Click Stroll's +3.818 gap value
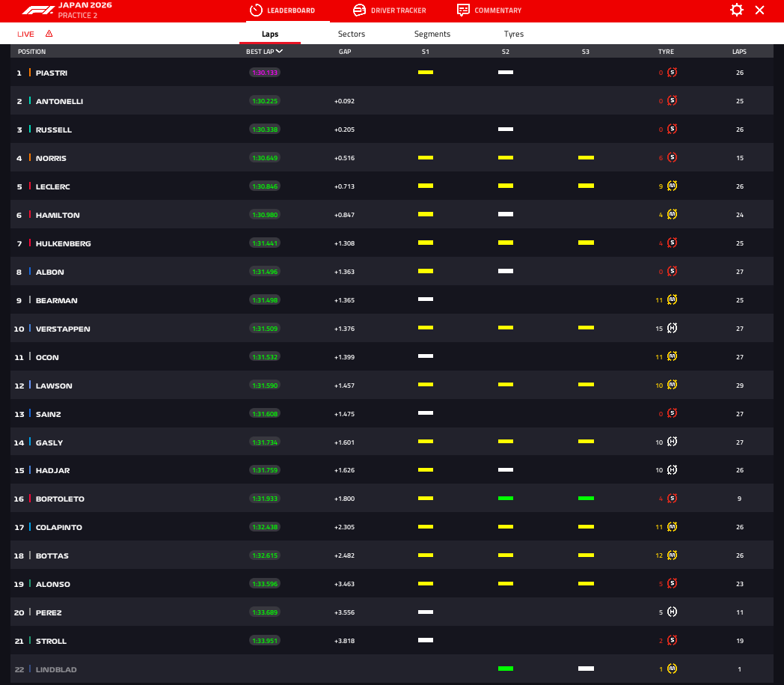Image resolution: width=784 pixels, height=685 pixels. pos(345,641)
